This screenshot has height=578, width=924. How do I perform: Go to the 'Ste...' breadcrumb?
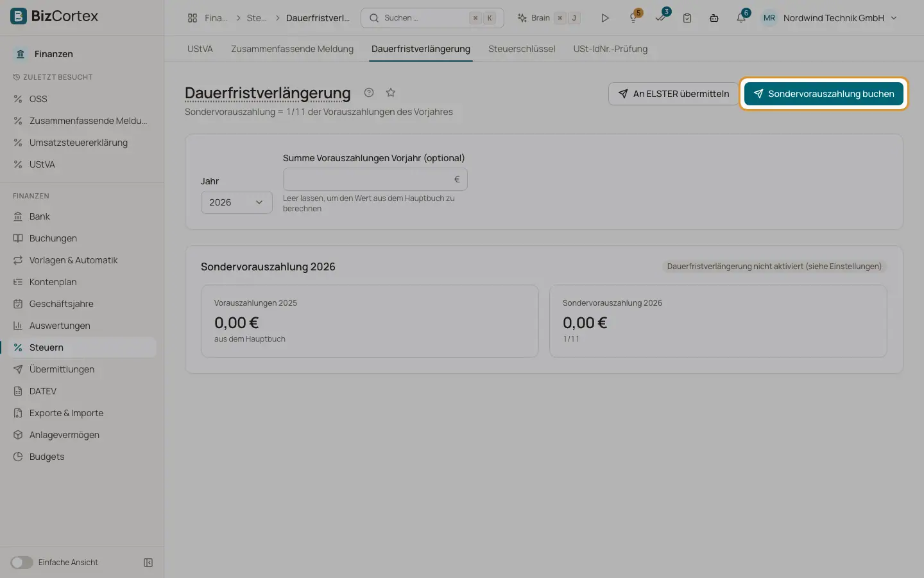(257, 18)
